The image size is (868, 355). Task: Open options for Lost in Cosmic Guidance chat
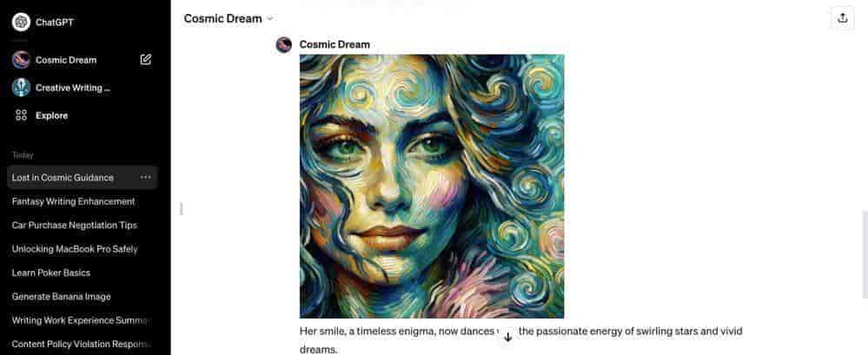click(x=146, y=177)
